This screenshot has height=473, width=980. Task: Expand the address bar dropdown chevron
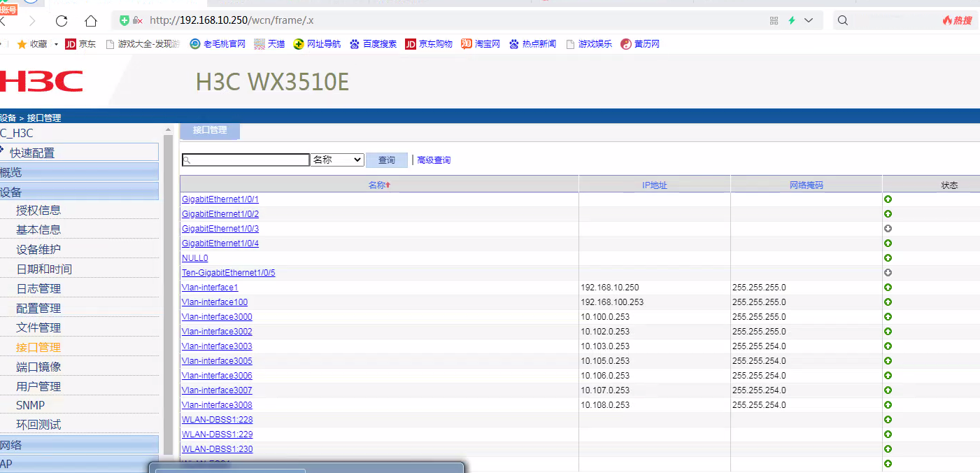pyautogui.click(x=809, y=20)
